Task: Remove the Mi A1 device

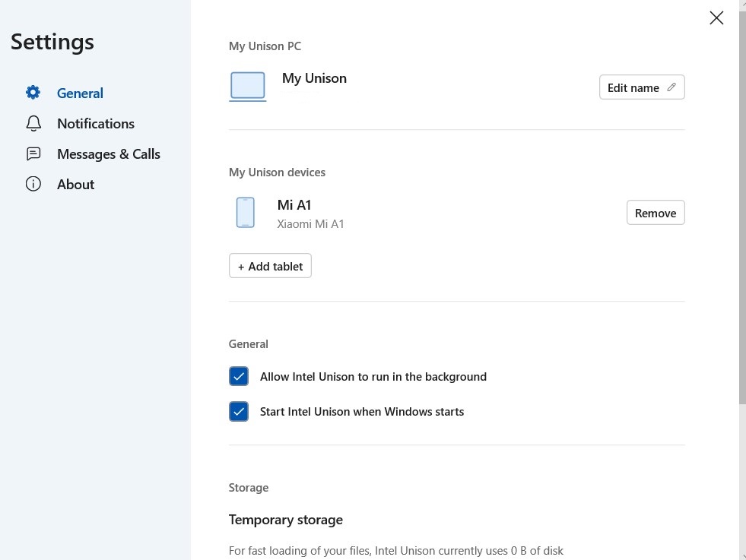Action: tap(656, 213)
